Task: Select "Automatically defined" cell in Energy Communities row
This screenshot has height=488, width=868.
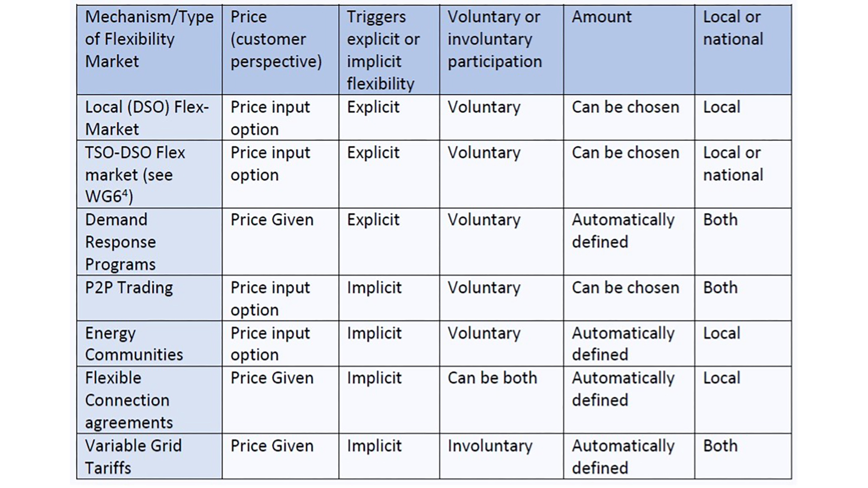Action: tap(623, 344)
